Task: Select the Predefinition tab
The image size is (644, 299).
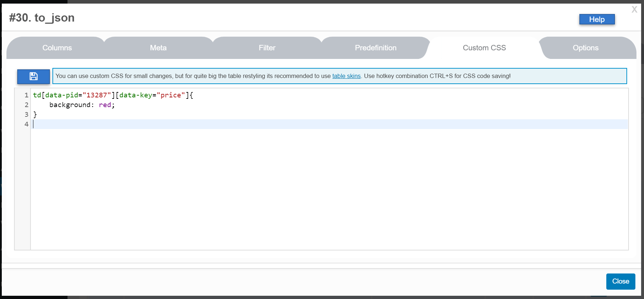Action: click(x=375, y=48)
